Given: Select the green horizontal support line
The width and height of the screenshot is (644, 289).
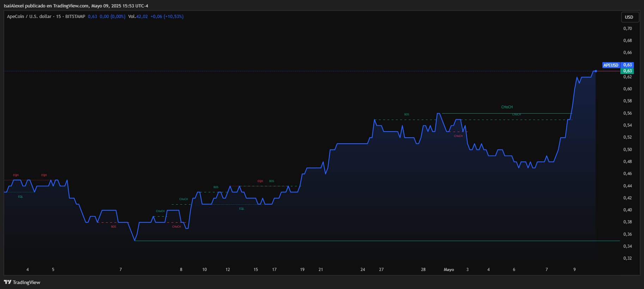Looking at the screenshot, I should [x=353, y=241].
